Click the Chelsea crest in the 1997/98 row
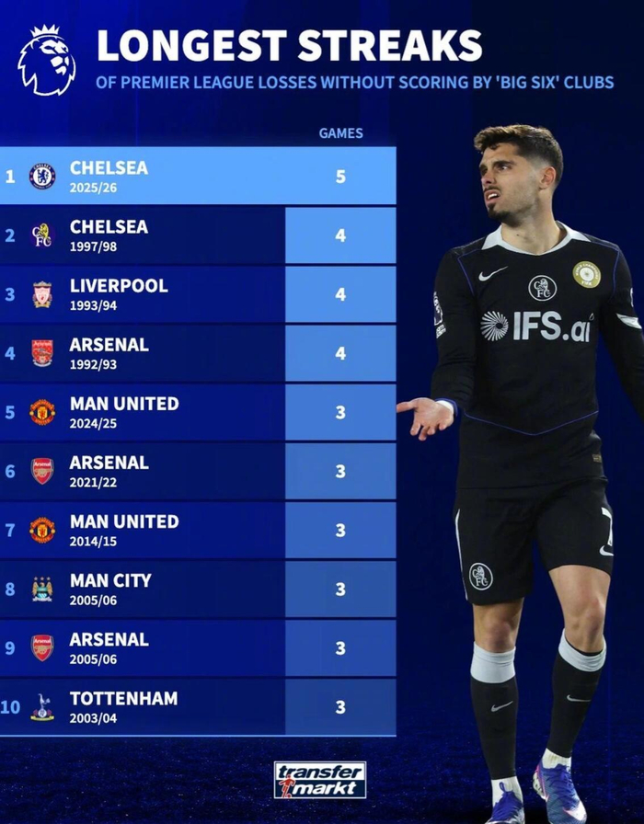Viewport: 644px width, 824px height. pos(42,235)
